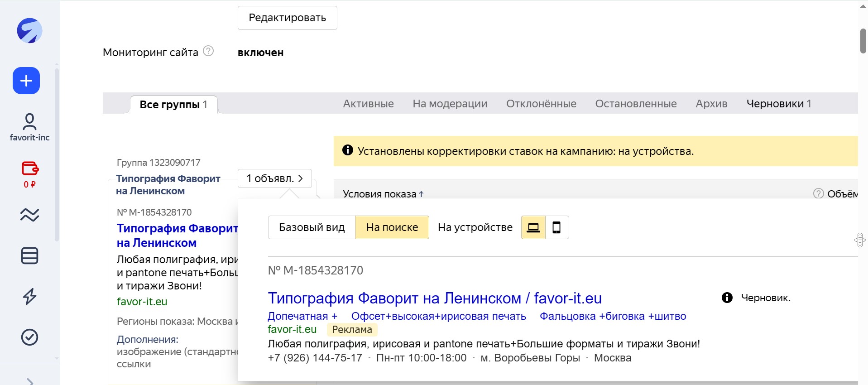Click info icon next to Черновик
The image size is (868, 385).
click(x=727, y=298)
